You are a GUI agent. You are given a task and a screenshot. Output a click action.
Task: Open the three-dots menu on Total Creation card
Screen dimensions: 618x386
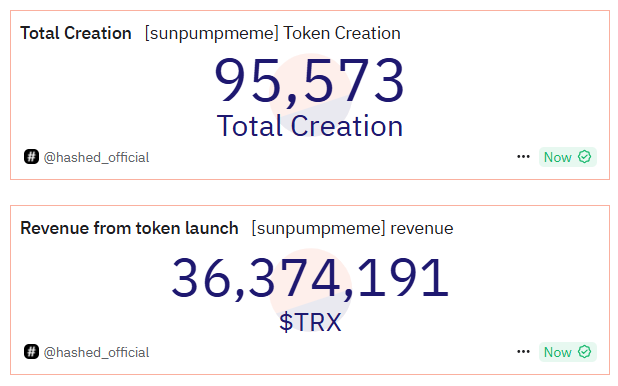pos(523,157)
